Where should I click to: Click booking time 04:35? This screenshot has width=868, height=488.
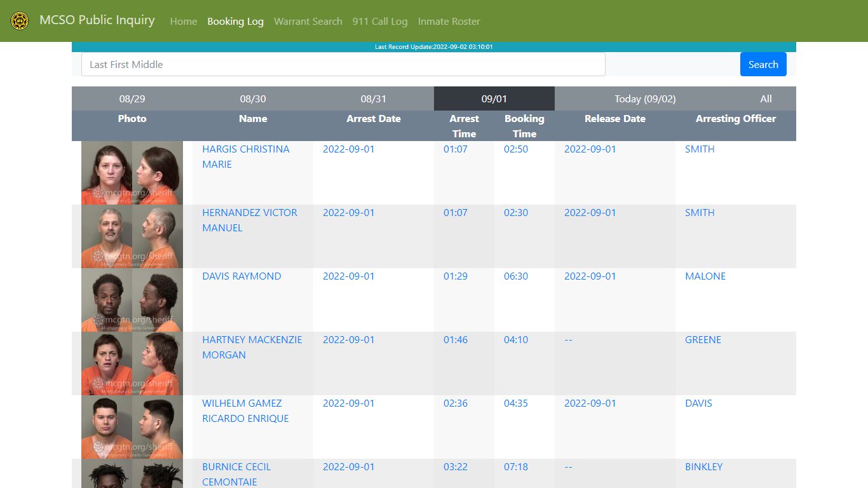tap(516, 403)
